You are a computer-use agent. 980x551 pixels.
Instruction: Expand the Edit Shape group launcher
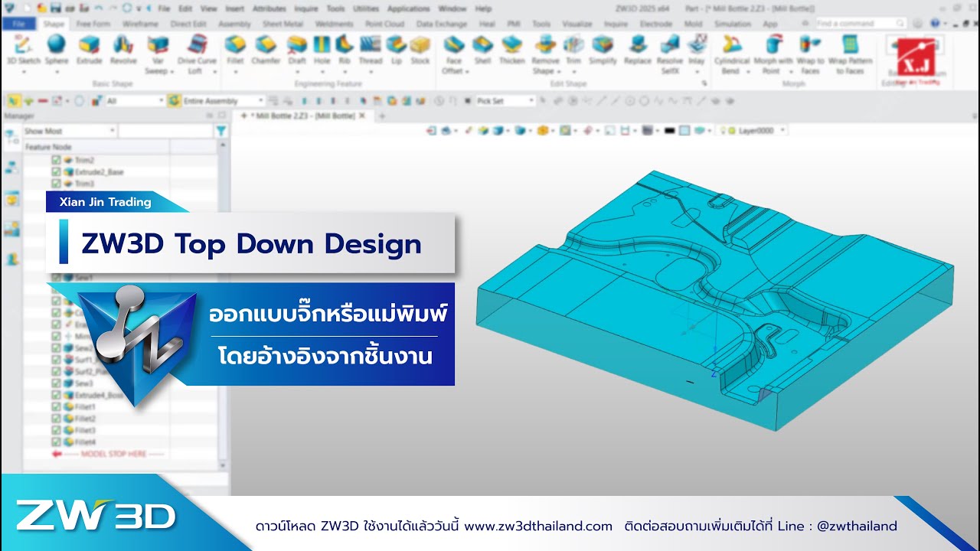[703, 83]
